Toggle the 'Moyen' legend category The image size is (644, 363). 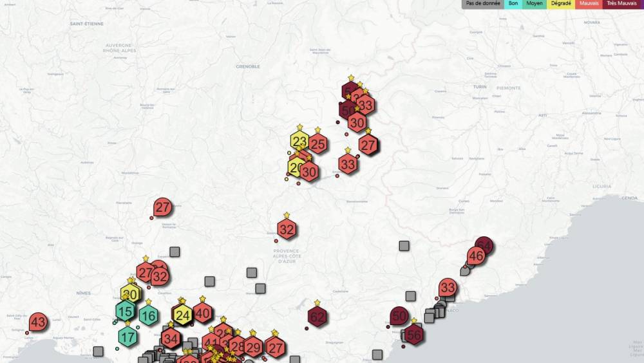534,4
